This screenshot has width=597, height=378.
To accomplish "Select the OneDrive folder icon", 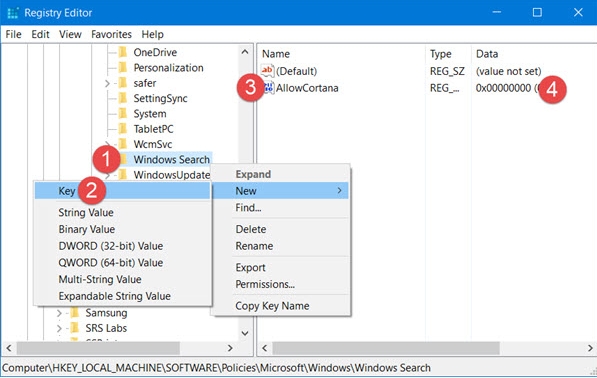I will pyautogui.click(x=123, y=52).
